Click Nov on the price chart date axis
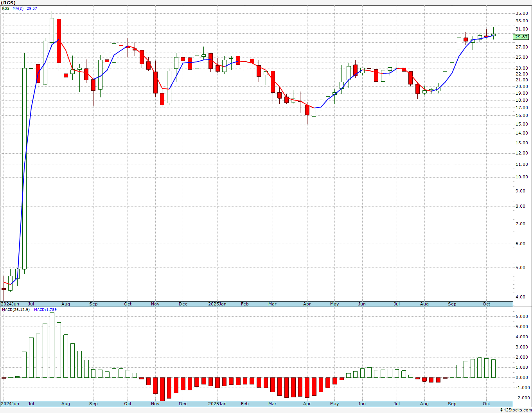532x413 pixels. (155, 304)
